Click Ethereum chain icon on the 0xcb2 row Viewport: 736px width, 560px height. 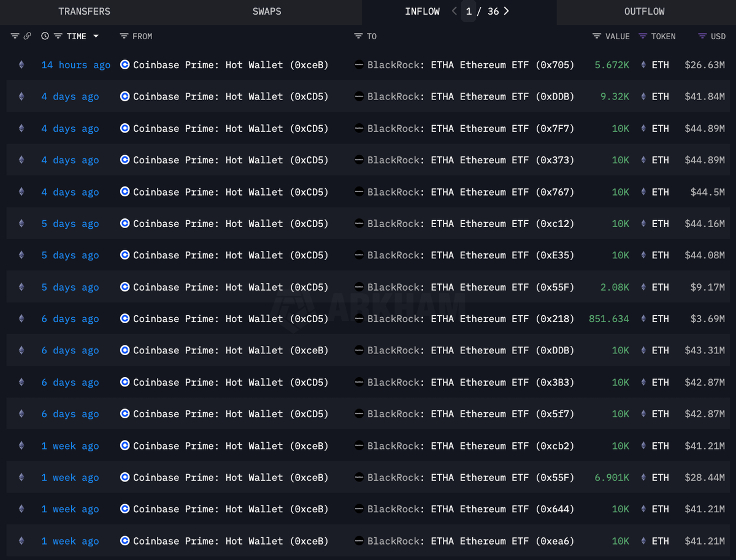tap(21, 446)
